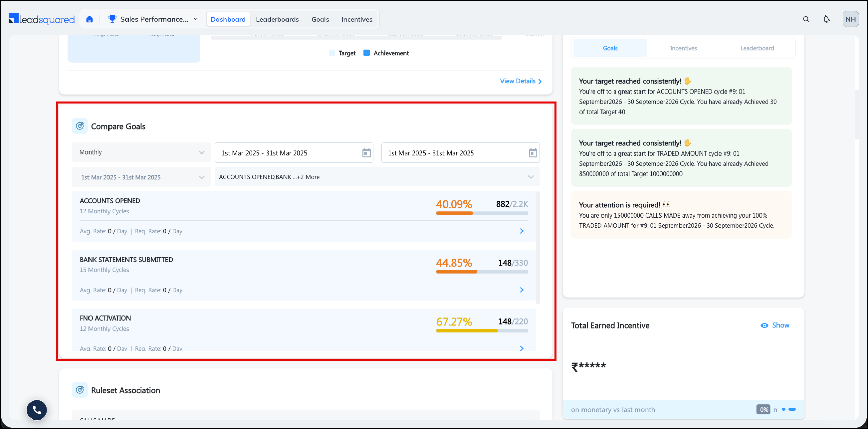This screenshot has width=868, height=429.
Task: Click the Compare Goals list scrollbar
Action: 538,247
